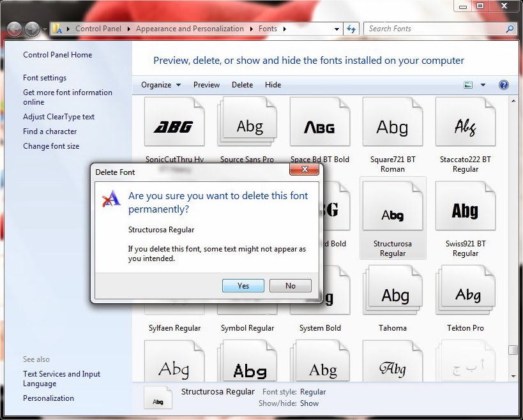Click Preview in the toolbar

(206, 85)
